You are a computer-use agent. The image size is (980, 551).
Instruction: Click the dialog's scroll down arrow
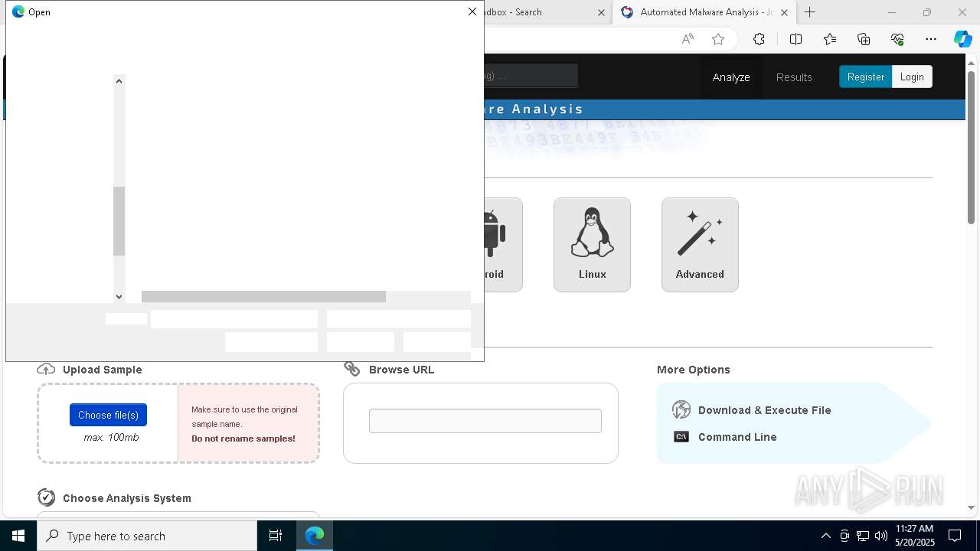click(119, 296)
